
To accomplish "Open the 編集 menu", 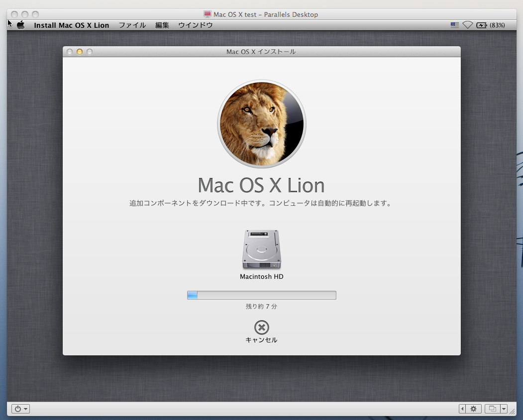I will [162, 25].
